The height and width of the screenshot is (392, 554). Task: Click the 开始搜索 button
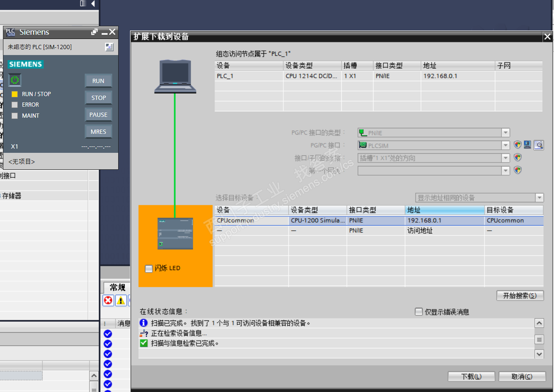pos(520,295)
